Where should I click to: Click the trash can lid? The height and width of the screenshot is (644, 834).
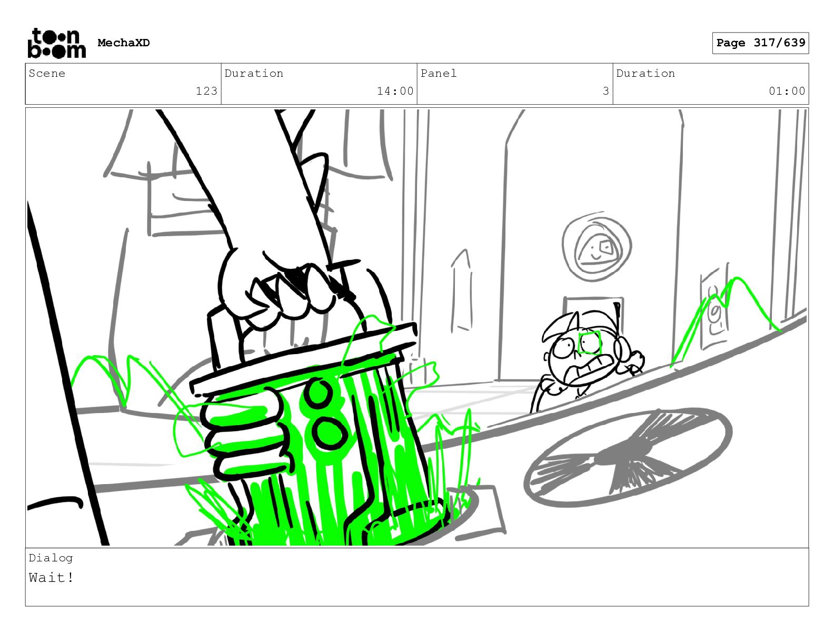point(304,360)
